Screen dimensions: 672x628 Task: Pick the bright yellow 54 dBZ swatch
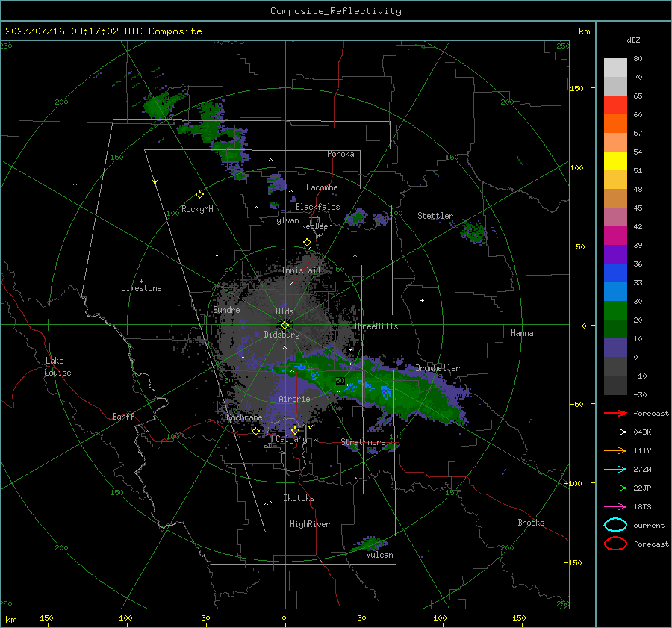point(615,161)
